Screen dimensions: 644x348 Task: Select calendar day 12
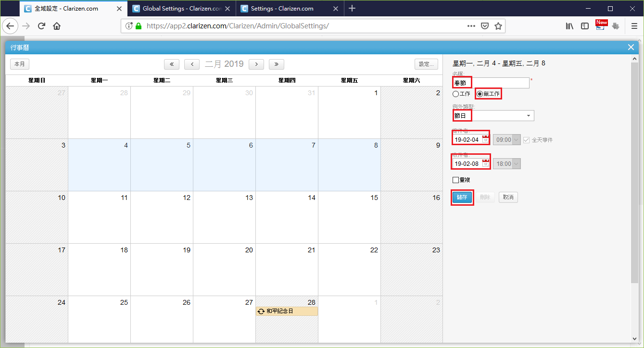[x=162, y=217]
